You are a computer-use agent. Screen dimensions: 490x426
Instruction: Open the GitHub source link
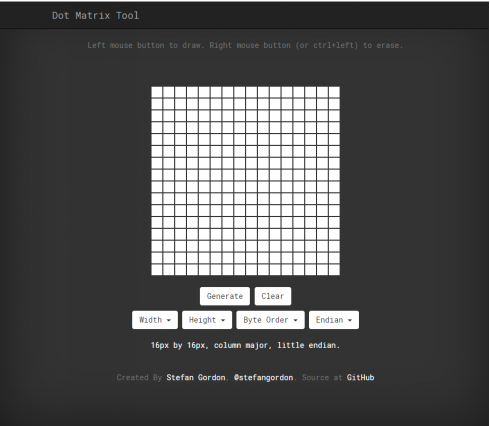pos(360,377)
